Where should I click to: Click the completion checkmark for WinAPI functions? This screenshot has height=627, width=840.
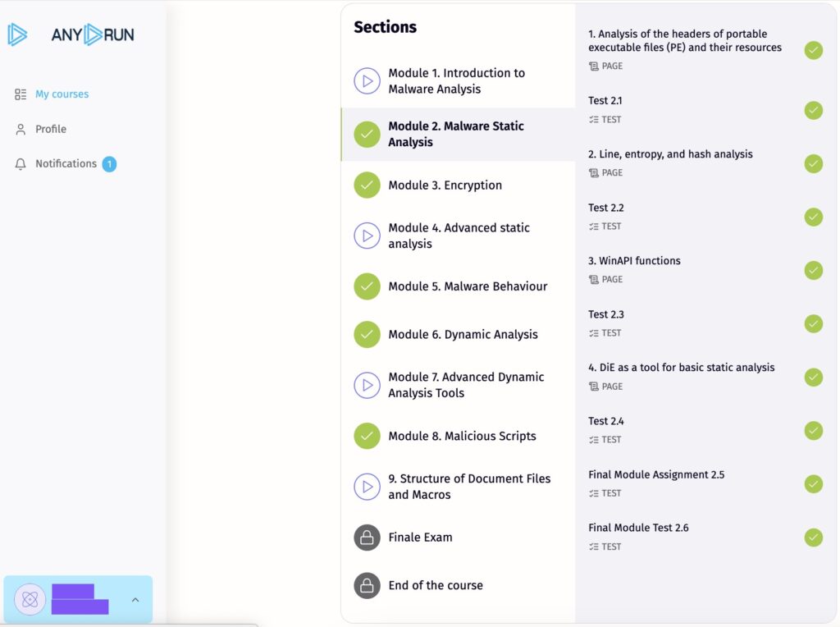pos(813,270)
